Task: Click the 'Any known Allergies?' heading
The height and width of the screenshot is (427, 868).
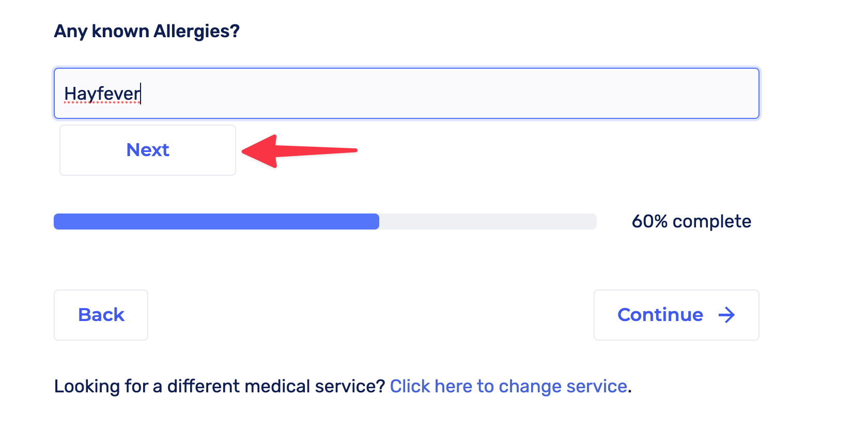Action: pos(147,31)
